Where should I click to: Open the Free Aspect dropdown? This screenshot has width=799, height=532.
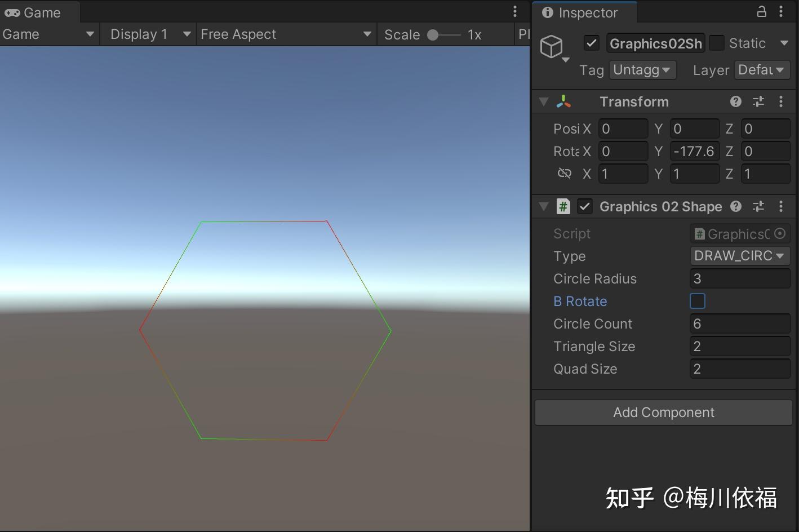[286, 34]
